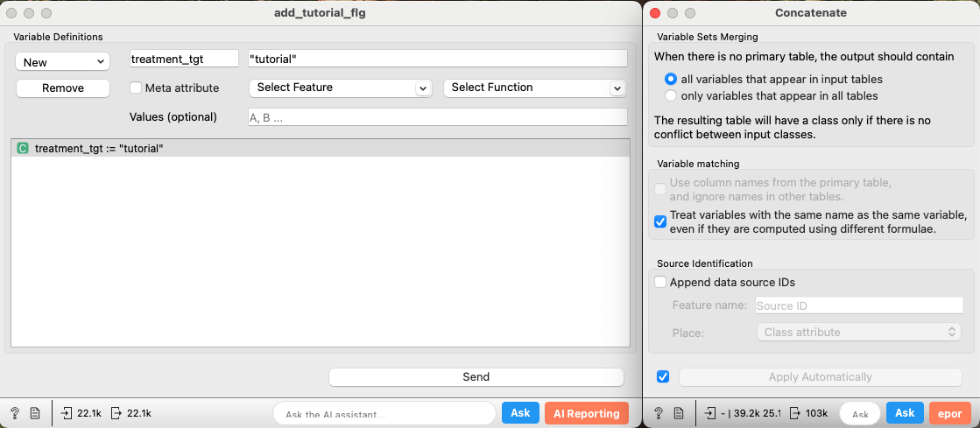
Task: Click the Apply Automatically button
Action: click(x=820, y=376)
